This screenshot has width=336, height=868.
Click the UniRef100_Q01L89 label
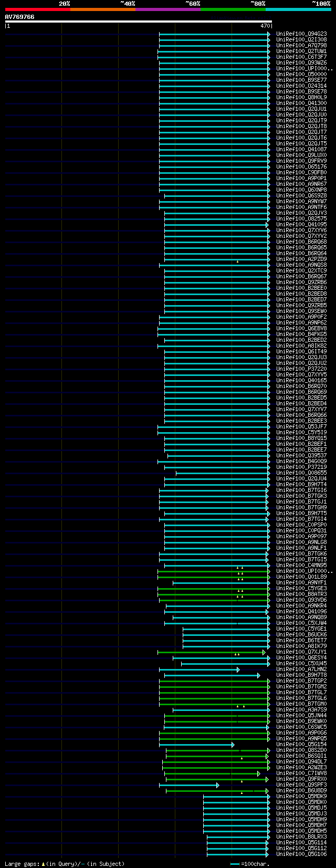click(x=301, y=577)
